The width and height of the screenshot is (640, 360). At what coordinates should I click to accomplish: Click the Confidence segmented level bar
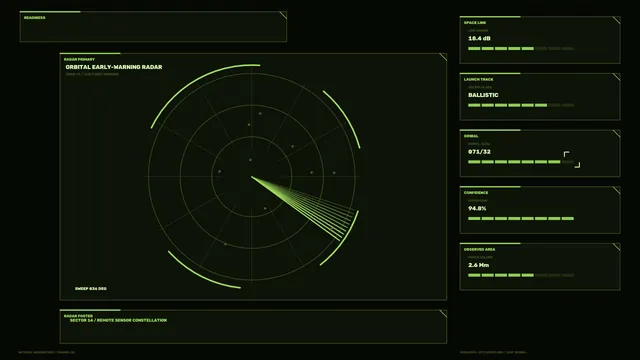[521, 219]
